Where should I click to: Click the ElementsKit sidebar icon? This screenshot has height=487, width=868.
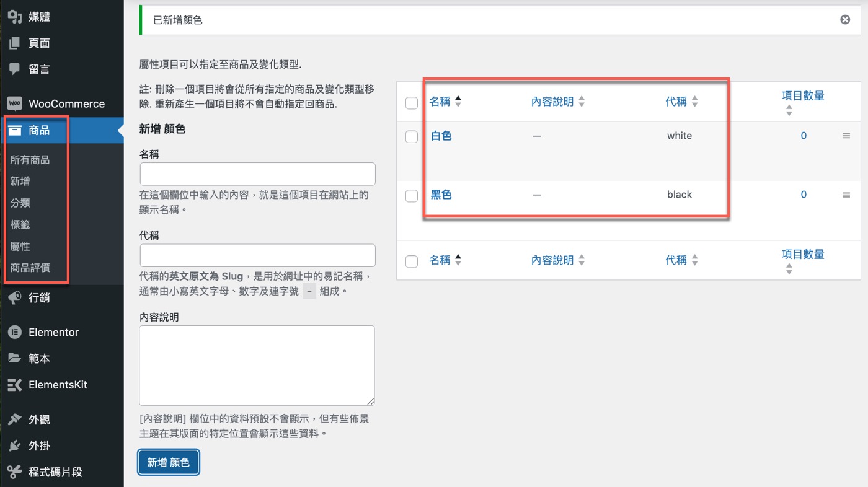(x=15, y=385)
